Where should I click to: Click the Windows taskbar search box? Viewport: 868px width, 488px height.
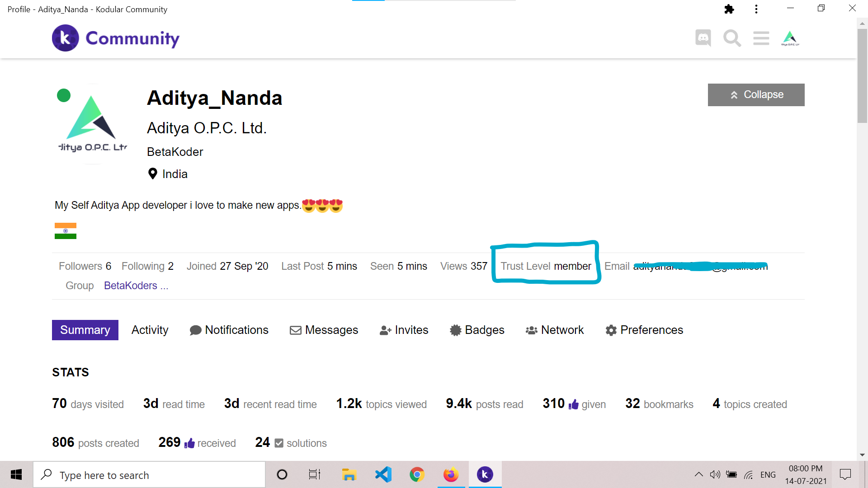149,475
